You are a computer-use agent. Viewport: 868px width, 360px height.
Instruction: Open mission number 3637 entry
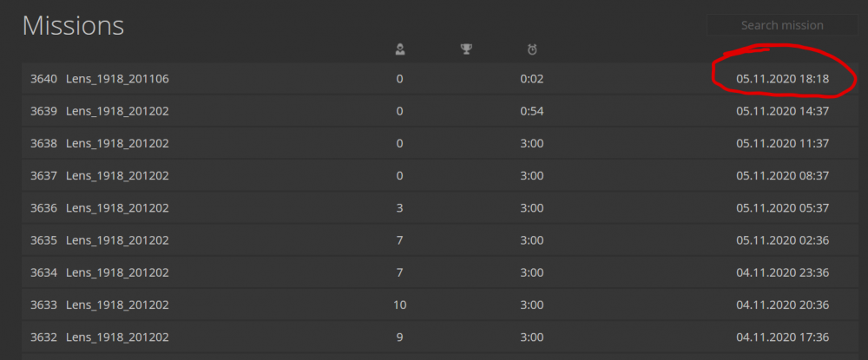pyautogui.click(x=117, y=175)
